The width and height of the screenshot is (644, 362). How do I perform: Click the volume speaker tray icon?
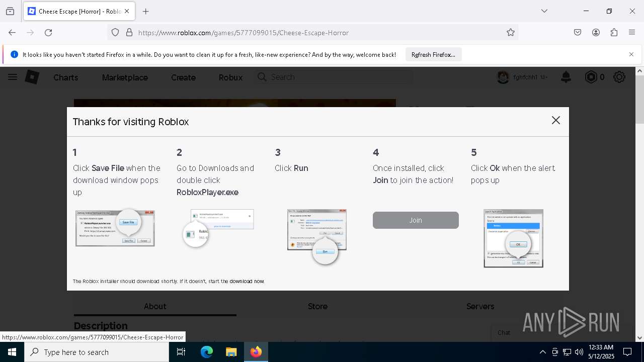coord(579,352)
